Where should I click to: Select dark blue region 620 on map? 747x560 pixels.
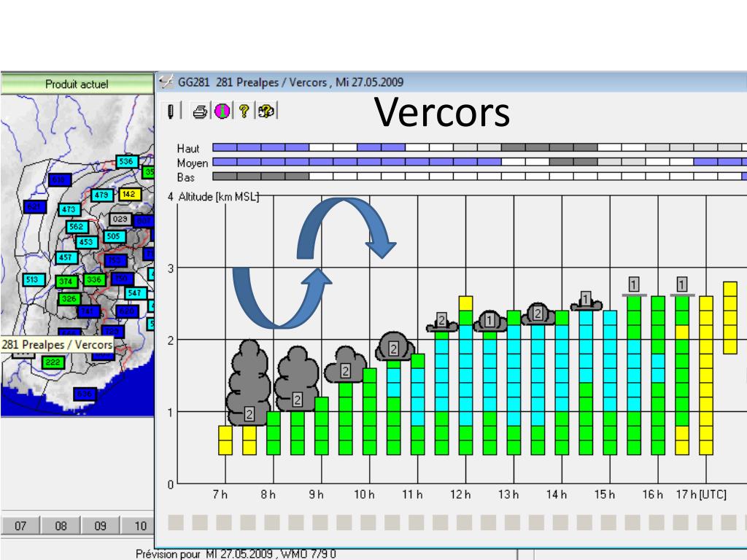[x=127, y=311]
